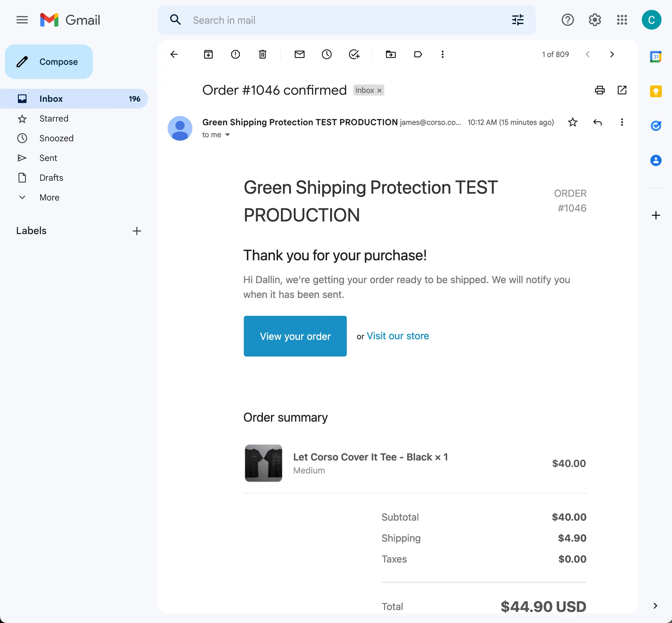Open Google Tasks side panel
Viewport: 672px width, 623px height.
pyautogui.click(x=655, y=126)
